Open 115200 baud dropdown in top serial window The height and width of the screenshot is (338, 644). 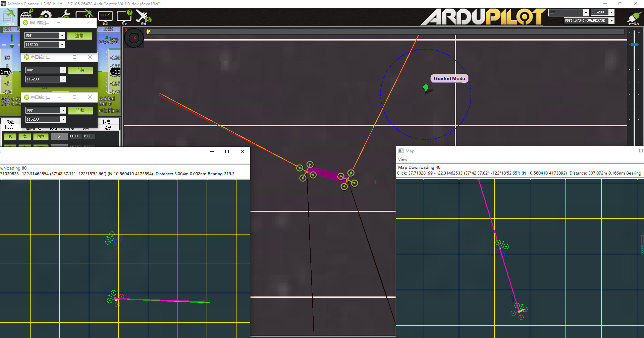point(62,45)
